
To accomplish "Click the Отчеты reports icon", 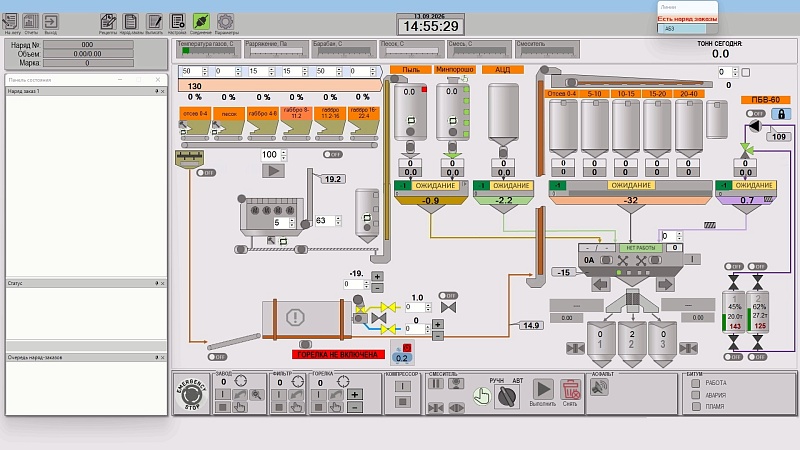I will pos(31,21).
